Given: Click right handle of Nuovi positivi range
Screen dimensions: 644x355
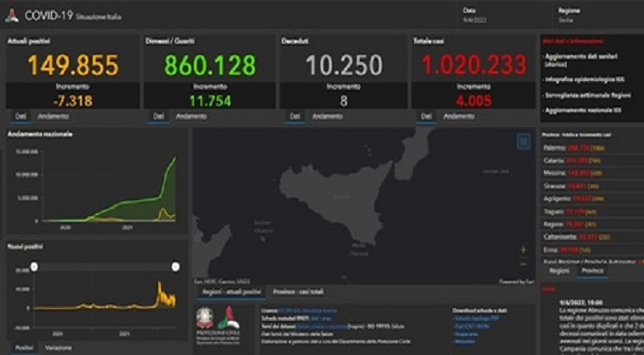Looking at the screenshot, I should point(176,268).
